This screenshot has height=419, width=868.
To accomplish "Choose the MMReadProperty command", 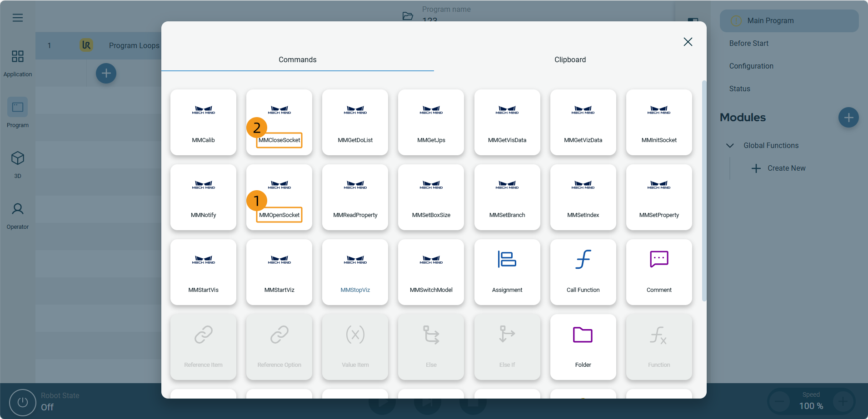I will click(355, 197).
